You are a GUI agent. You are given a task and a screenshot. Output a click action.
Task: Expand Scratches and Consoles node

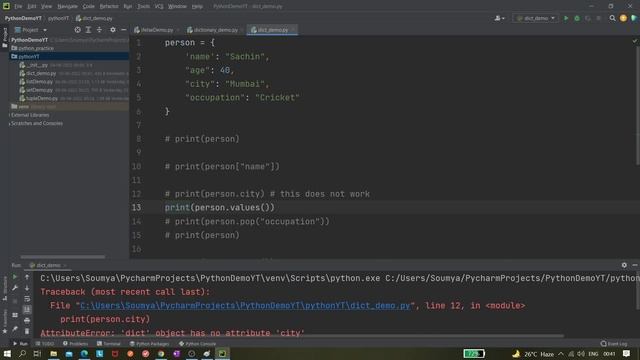pyautogui.click(x=36, y=123)
